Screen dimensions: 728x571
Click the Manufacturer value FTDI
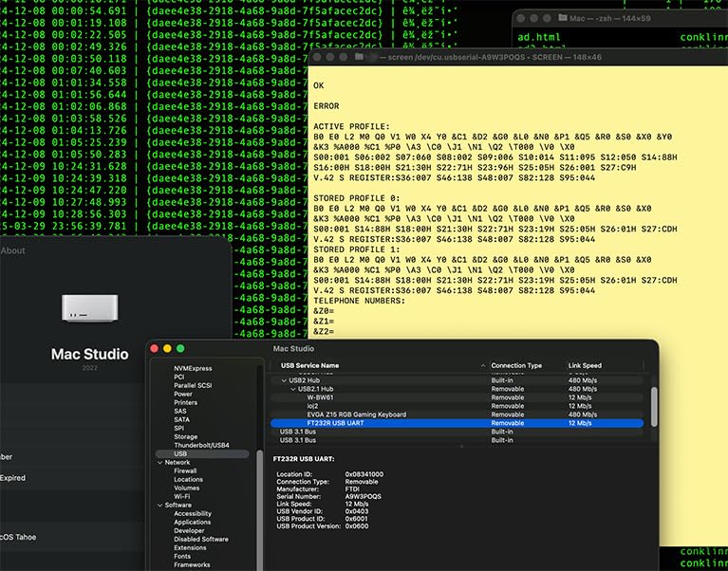tap(352, 488)
